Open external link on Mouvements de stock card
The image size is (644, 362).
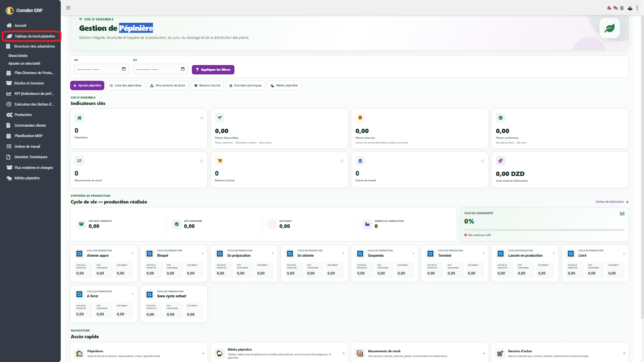point(202,161)
